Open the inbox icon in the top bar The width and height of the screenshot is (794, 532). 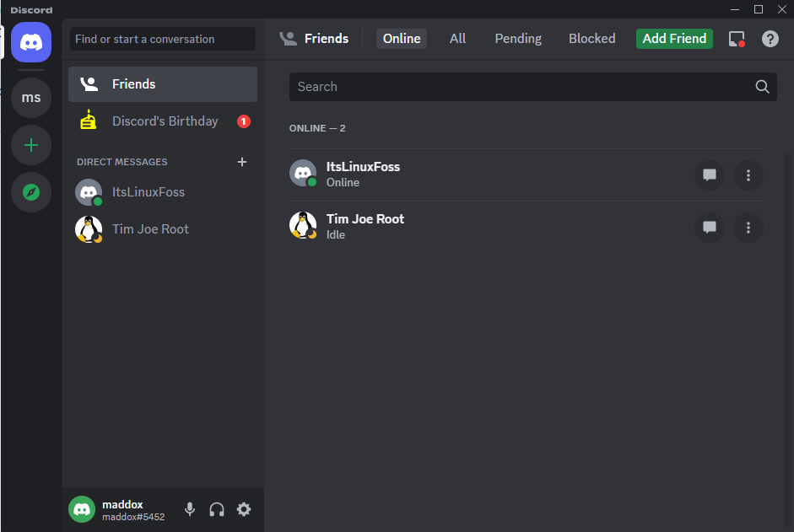pyautogui.click(x=737, y=39)
